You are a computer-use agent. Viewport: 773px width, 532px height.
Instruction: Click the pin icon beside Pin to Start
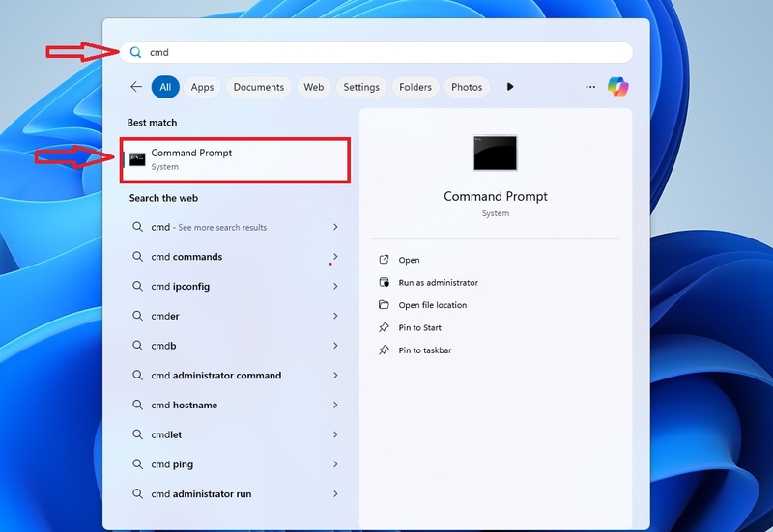click(x=384, y=327)
